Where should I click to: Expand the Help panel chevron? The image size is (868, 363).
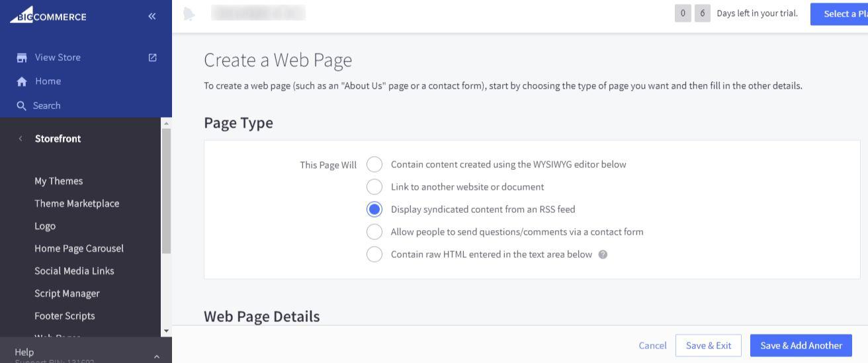[157, 356]
